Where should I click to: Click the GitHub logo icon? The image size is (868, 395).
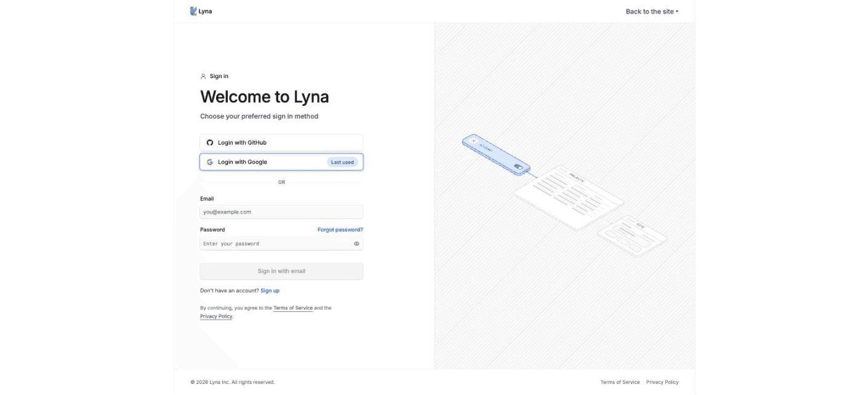pyautogui.click(x=210, y=142)
